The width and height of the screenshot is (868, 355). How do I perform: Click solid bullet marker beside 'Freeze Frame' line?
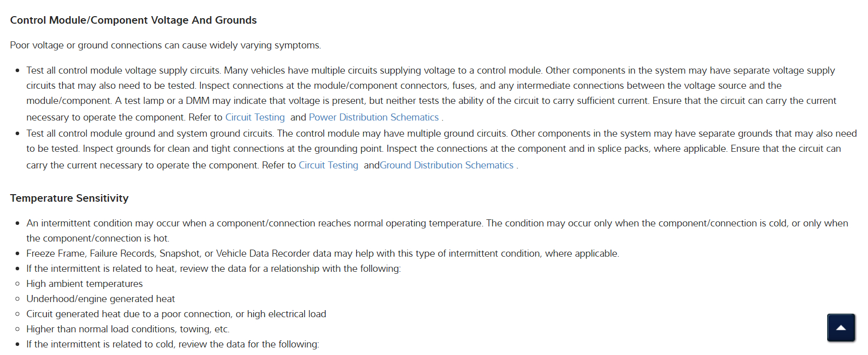(x=18, y=254)
